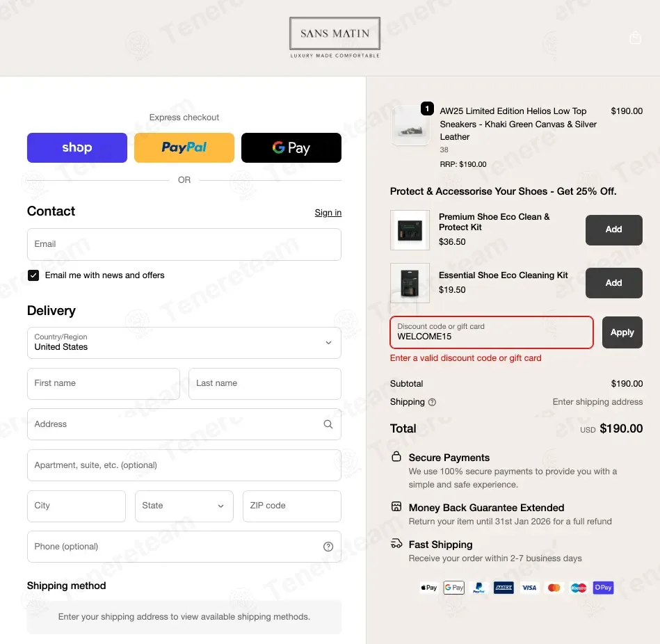Image resolution: width=660 pixels, height=644 pixels.
Task: Select Google Pay express checkout
Action: click(291, 147)
